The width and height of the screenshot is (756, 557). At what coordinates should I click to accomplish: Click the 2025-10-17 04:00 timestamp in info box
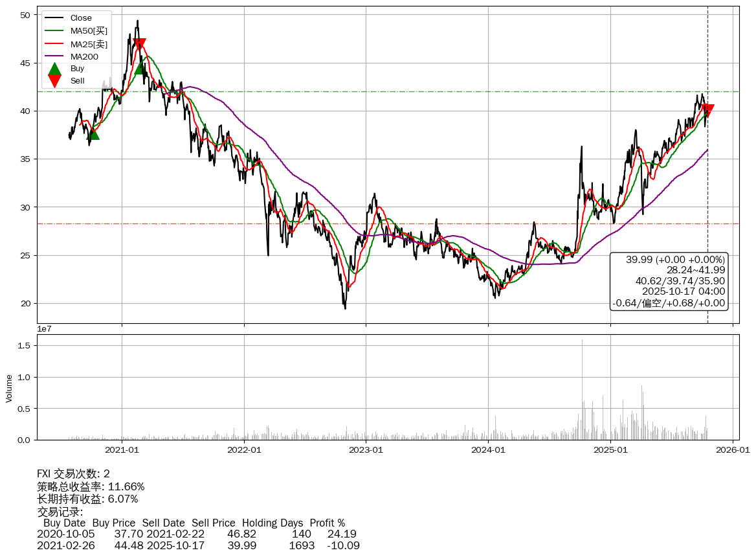(683, 292)
